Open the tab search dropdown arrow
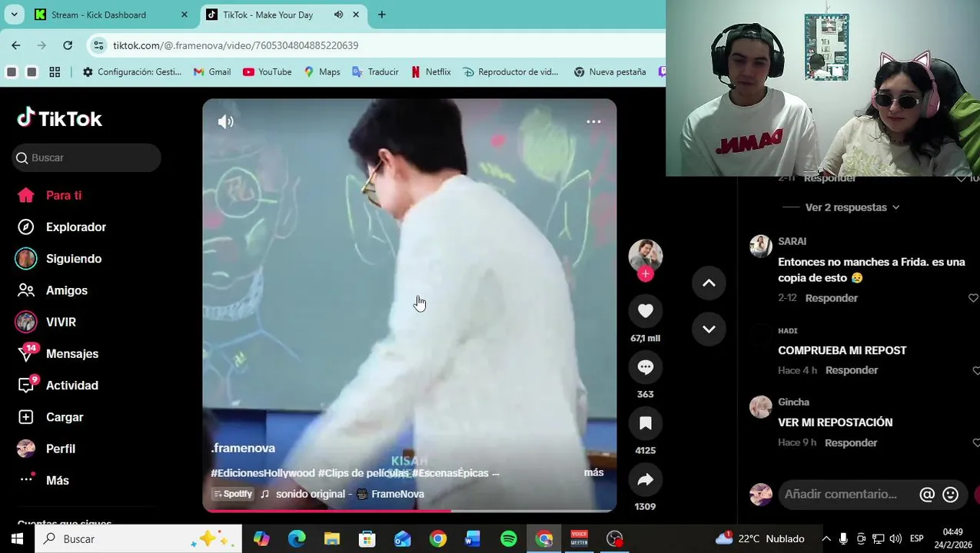This screenshot has height=553, width=980. coord(14,15)
